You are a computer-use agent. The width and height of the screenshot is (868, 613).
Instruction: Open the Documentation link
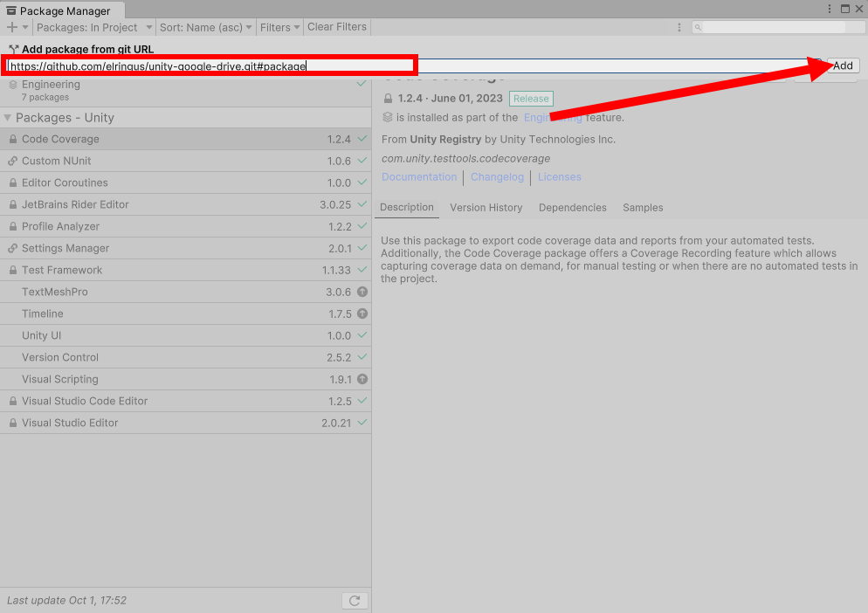coord(419,176)
